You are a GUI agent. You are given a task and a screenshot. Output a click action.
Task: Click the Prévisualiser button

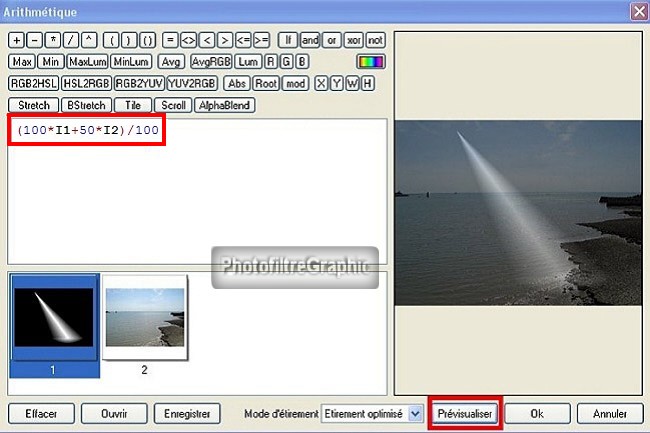(x=464, y=413)
